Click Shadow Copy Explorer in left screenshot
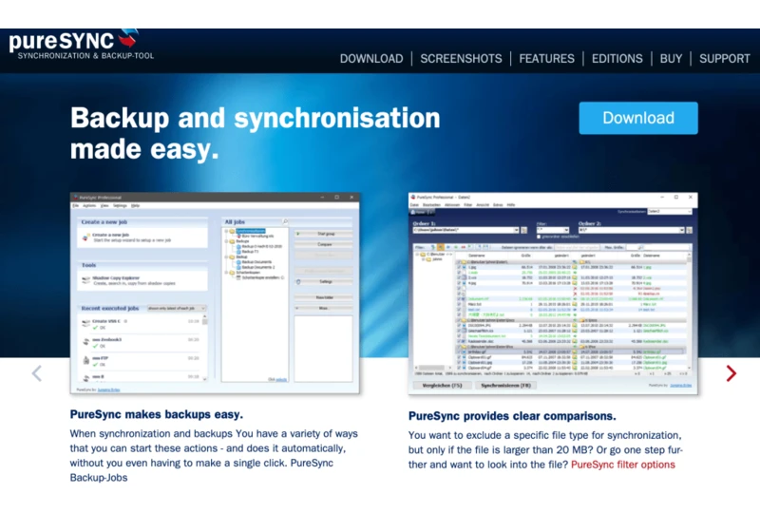 point(116,278)
